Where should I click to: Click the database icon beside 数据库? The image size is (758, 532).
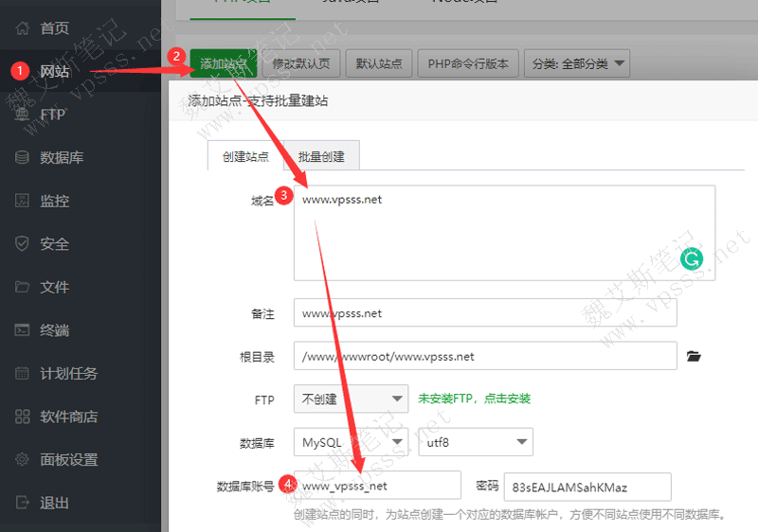[x=23, y=157]
